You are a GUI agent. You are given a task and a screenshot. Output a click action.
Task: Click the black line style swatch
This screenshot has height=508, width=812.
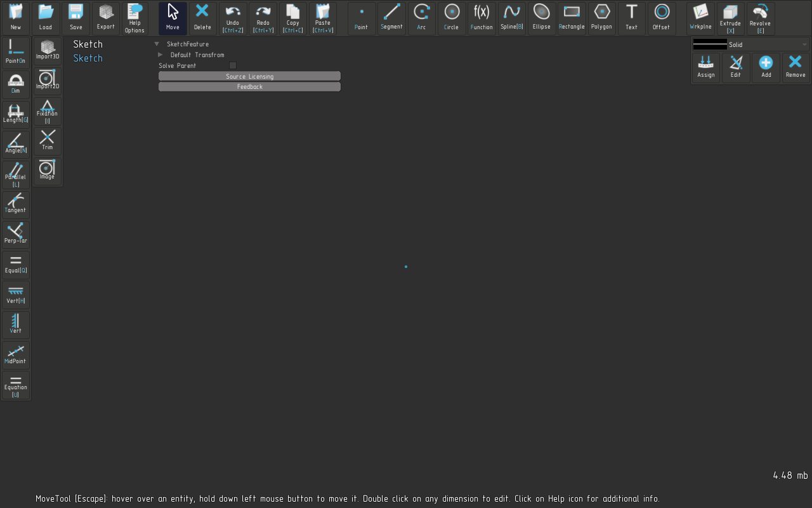(710, 44)
